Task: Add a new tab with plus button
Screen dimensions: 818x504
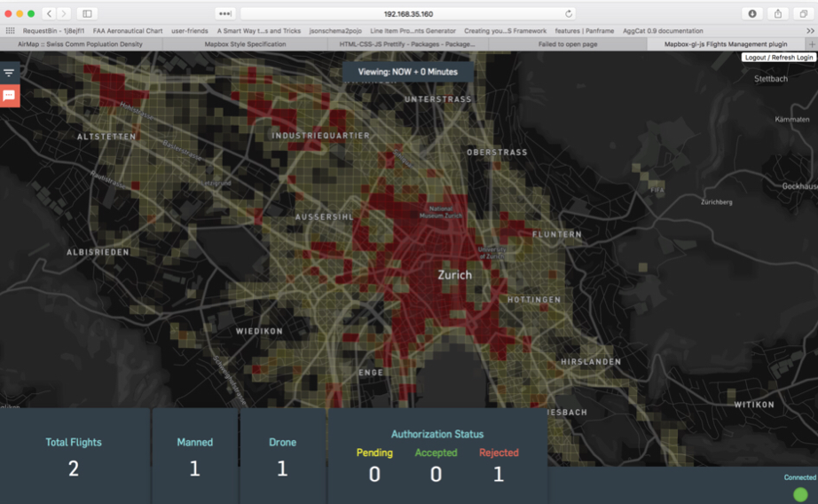Action: point(812,43)
